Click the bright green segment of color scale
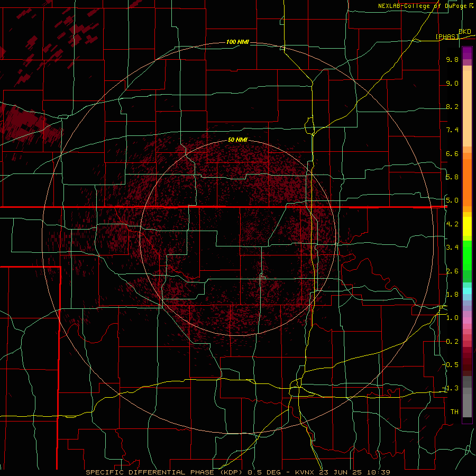The width and height of the screenshot is (476, 476). (x=467, y=255)
